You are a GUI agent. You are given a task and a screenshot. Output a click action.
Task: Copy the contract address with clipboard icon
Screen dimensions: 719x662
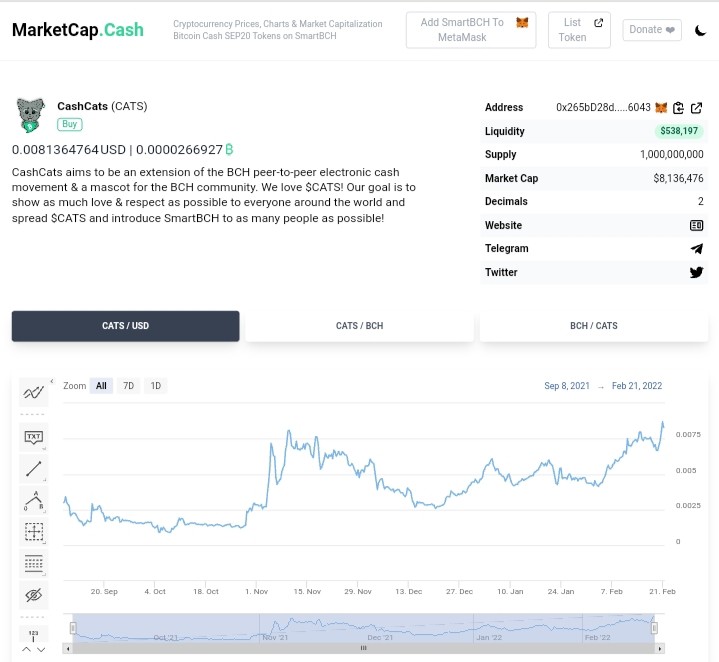[678, 108]
